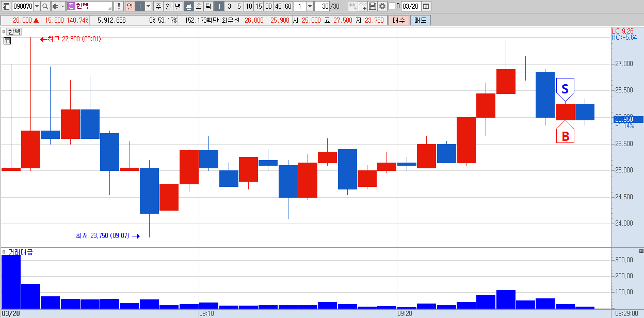Expand the custom minute interval dropdown arrow
This screenshot has height=318, width=644.
pos(310,6)
